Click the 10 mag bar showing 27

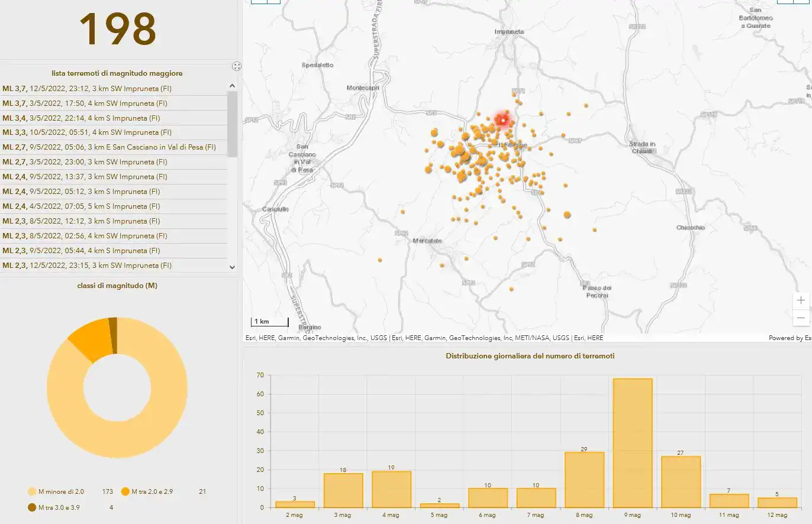pyautogui.click(x=681, y=482)
